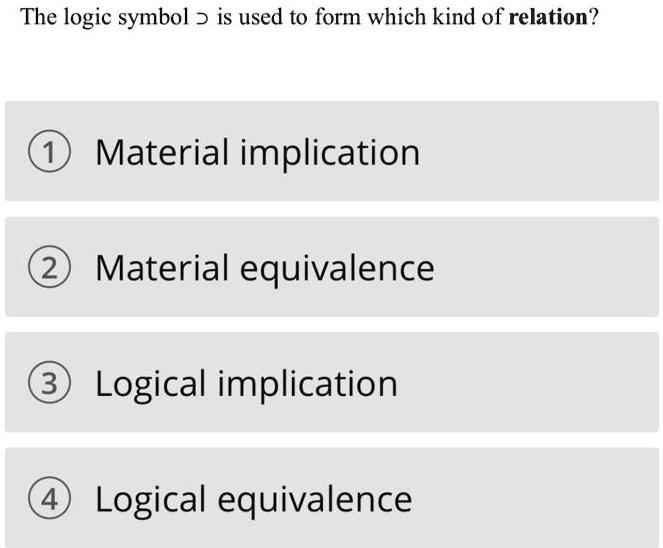The image size is (663, 548).
Task: Select the circled number 2 option marker
Action: click(x=49, y=267)
